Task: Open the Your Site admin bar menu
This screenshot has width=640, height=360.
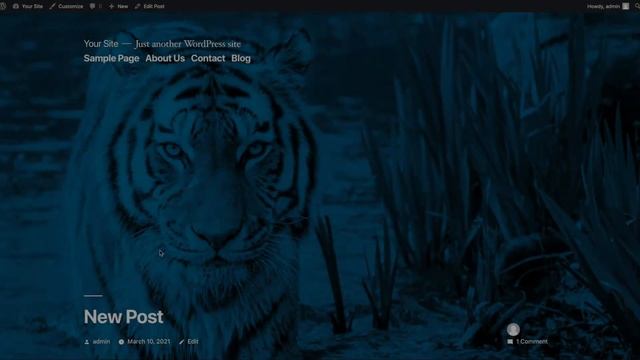Action: [x=28, y=6]
